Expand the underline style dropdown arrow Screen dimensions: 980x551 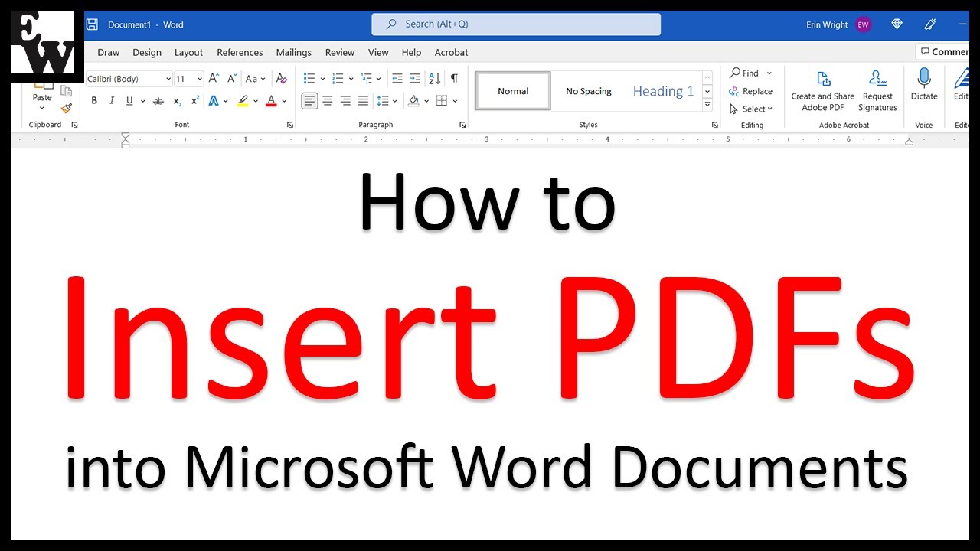pyautogui.click(x=142, y=101)
